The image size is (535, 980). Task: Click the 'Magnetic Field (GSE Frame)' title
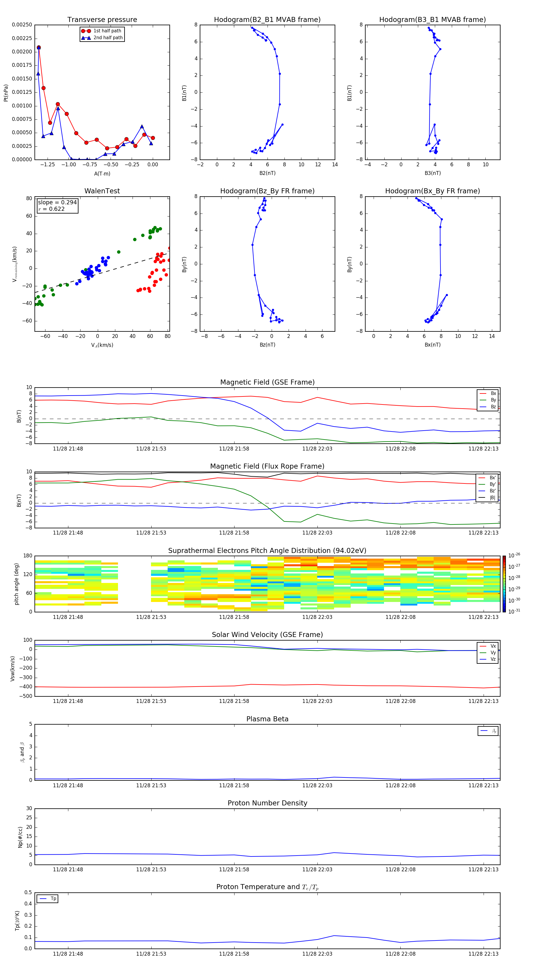click(x=267, y=382)
